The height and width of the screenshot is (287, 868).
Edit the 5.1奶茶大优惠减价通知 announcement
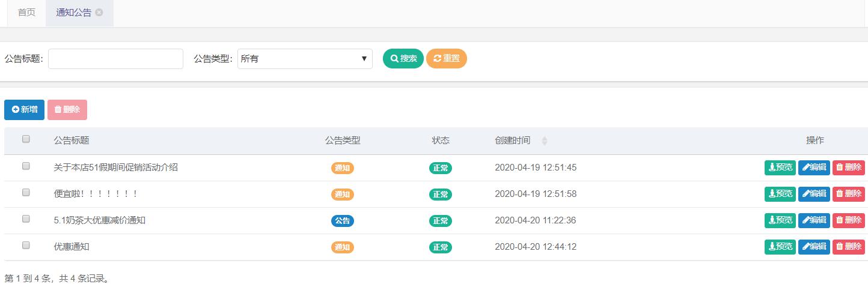coord(814,220)
